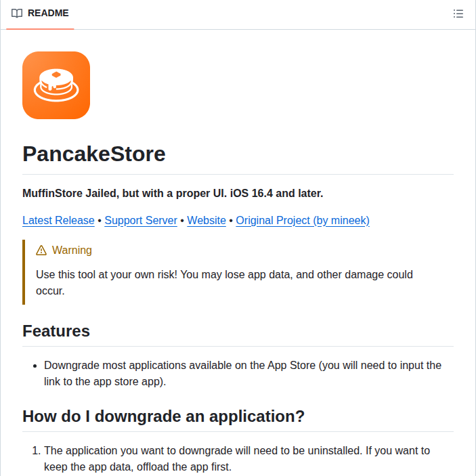Click the 'application you want to downgrade' step
Viewport: 476px width, 476px height.
[237, 458]
